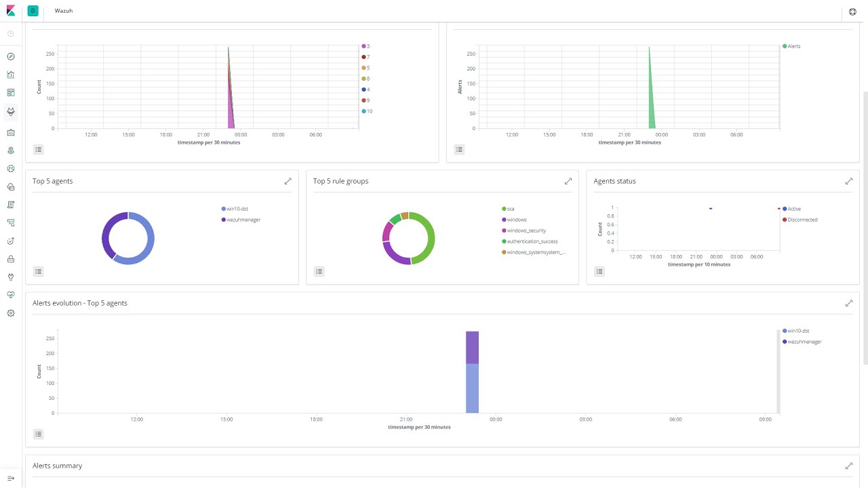Open Management gear icon in sidebar

pos(11,313)
